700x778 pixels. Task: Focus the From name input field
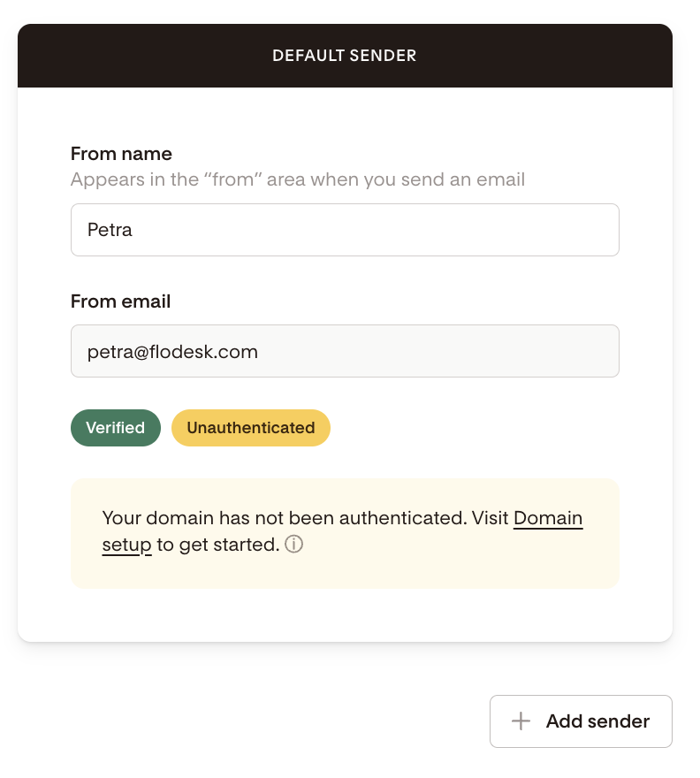click(x=345, y=230)
